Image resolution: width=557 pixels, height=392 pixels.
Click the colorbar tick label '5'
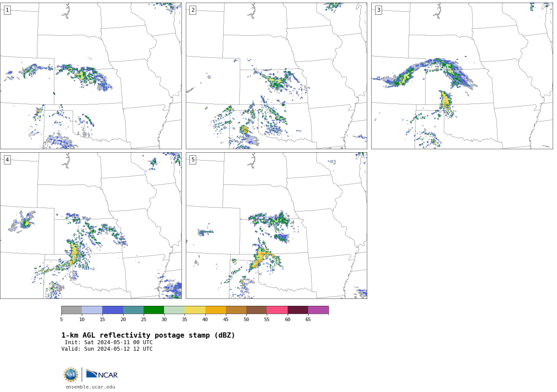[x=61, y=320]
